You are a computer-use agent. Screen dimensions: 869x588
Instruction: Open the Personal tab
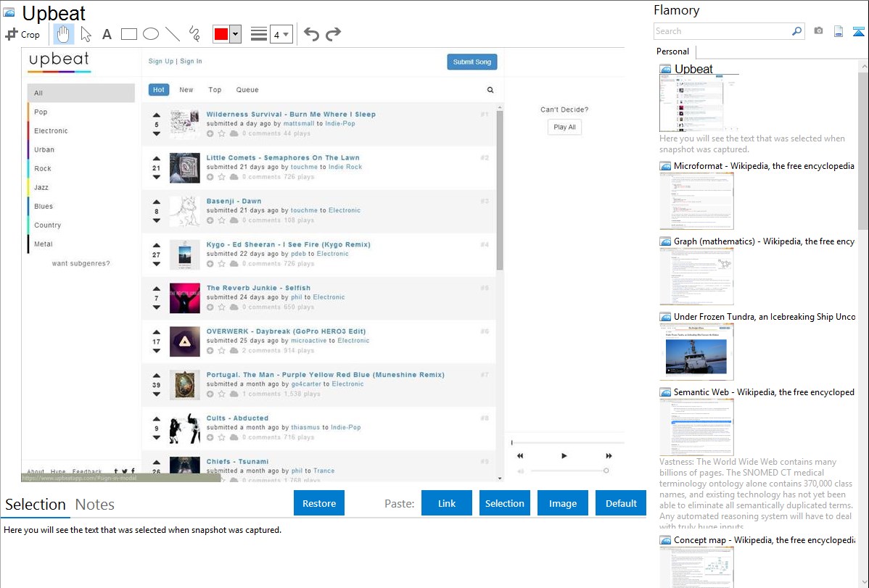pos(672,51)
